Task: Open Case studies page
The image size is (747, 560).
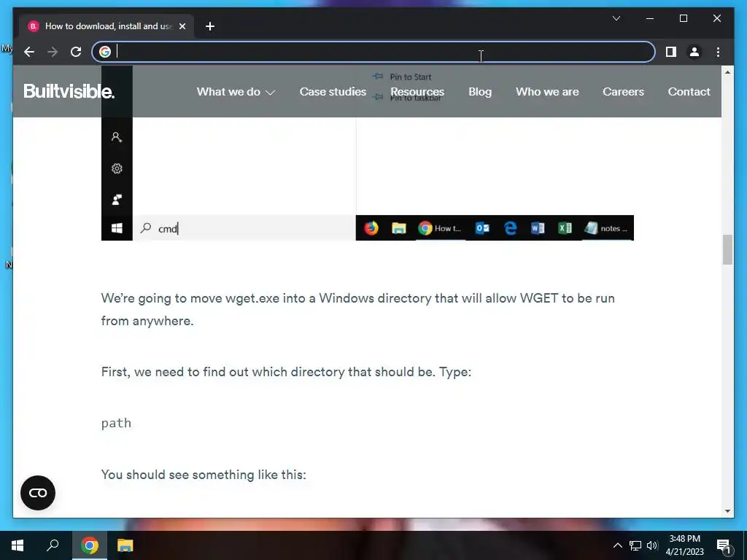Action: (x=333, y=92)
